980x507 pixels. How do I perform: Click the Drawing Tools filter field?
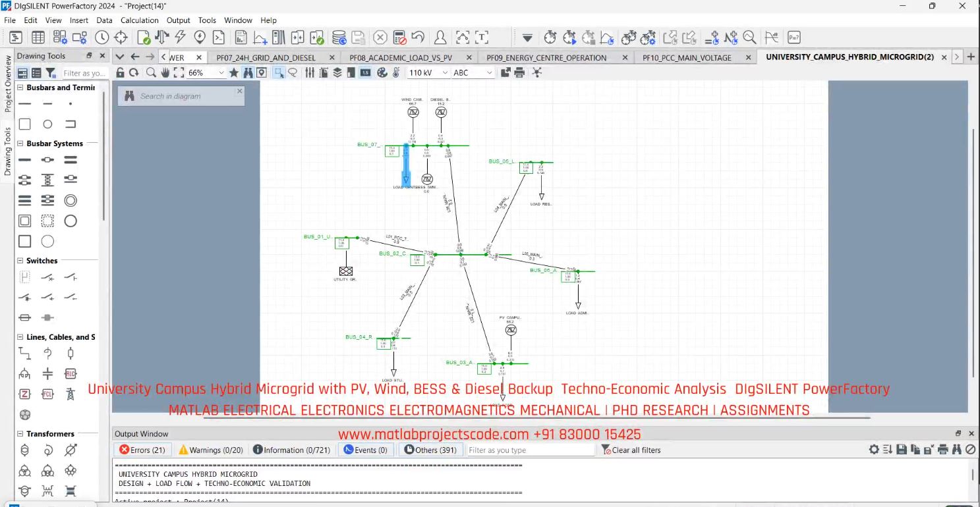(x=84, y=73)
